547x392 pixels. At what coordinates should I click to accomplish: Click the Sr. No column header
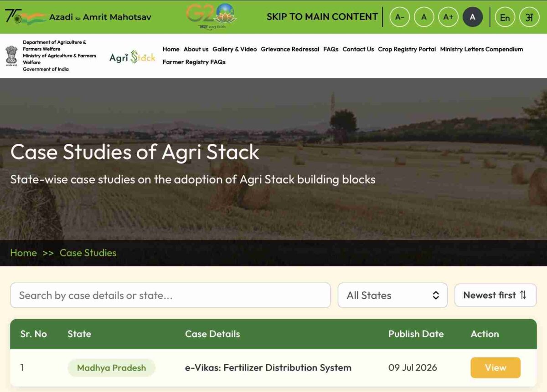34,334
